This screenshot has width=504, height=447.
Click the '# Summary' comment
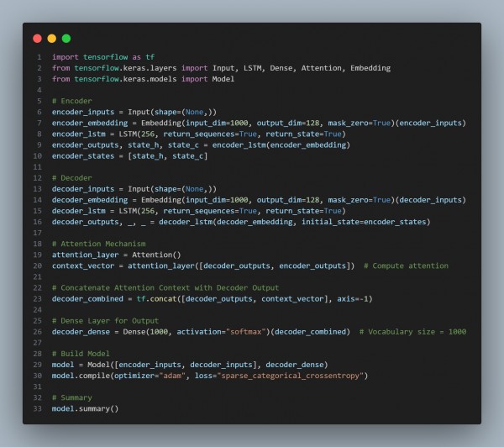tap(72, 397)
